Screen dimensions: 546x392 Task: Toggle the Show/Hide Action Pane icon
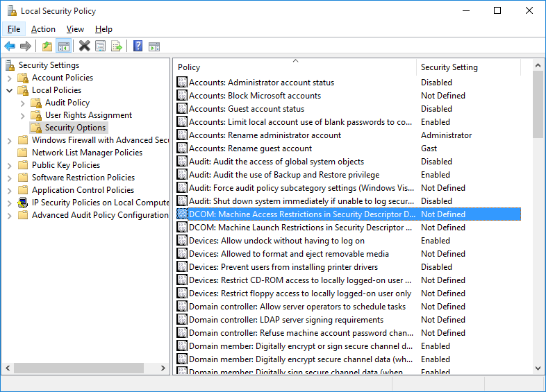(154, 46)
